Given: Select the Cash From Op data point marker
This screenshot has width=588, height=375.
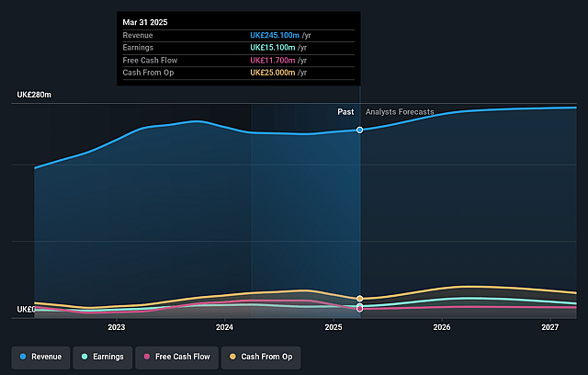Looking at the screenshot, I should click(360, 299).
